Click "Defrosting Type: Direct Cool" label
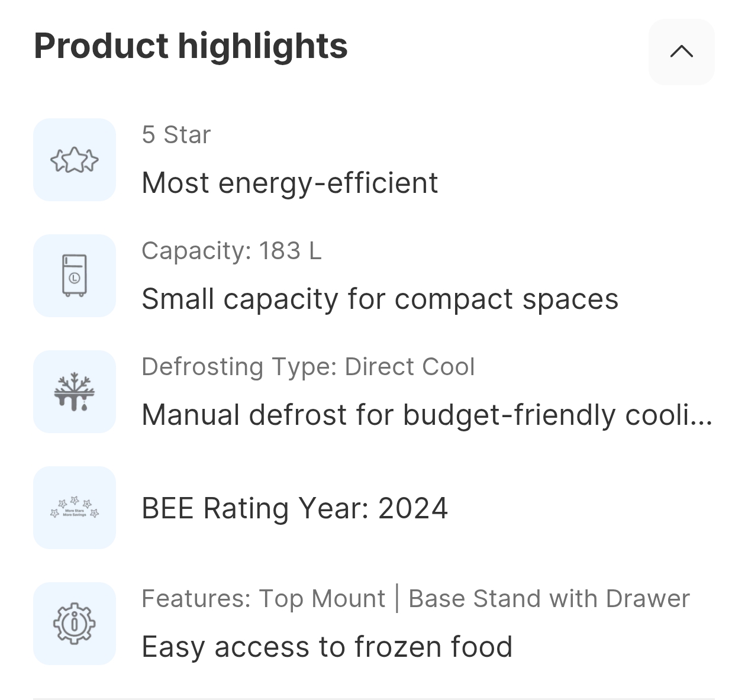 coord(308,367)
